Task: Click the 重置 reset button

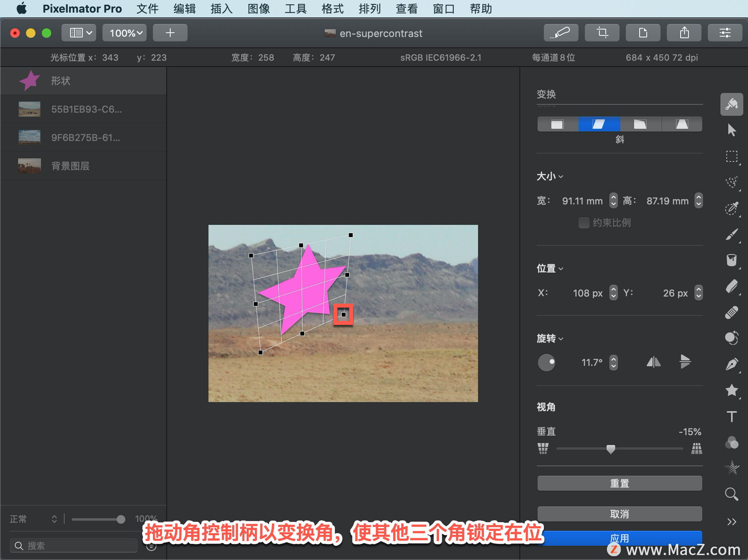Action: pyautogui.click(x=620, y=483)
